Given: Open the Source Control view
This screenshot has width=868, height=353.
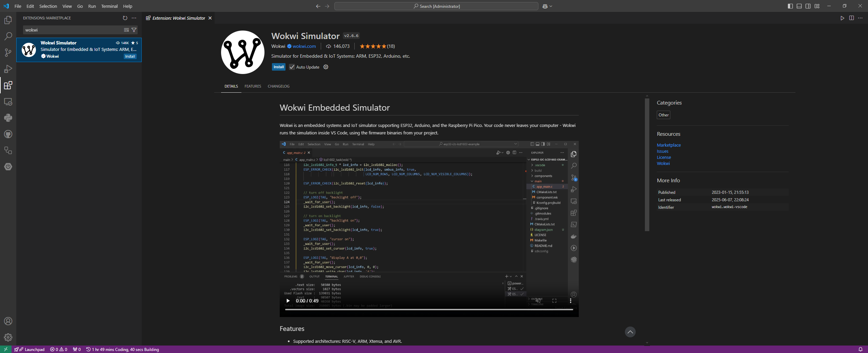Looking at the screenshot, I should click(x=8, y=52).
